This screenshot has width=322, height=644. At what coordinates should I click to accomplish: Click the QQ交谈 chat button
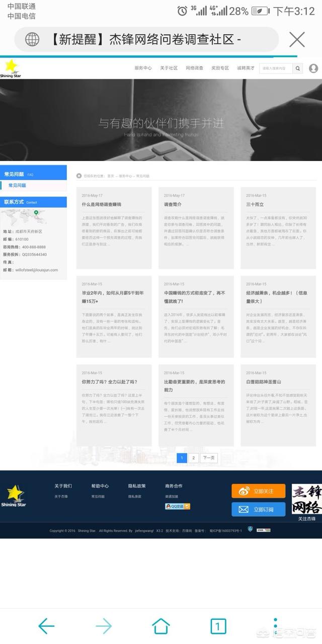(x=178, y=506)
